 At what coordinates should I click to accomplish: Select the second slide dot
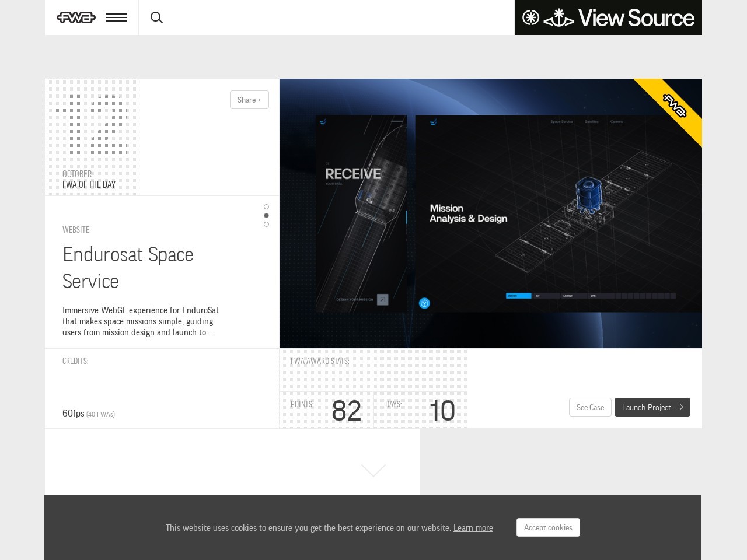pyautogui.click(x=266, y=215)
